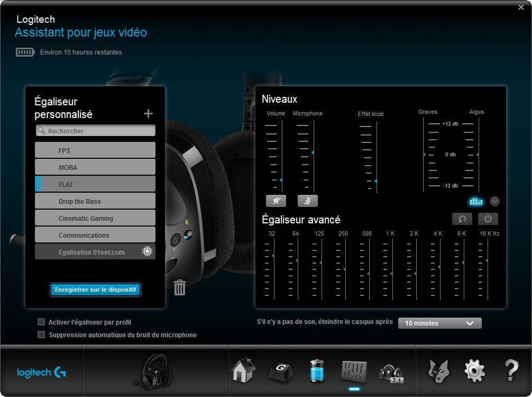Select the Cinematic Gaming preset
Image resolution: width=532 pixels, height=397 pixels.
pos(95,218)
